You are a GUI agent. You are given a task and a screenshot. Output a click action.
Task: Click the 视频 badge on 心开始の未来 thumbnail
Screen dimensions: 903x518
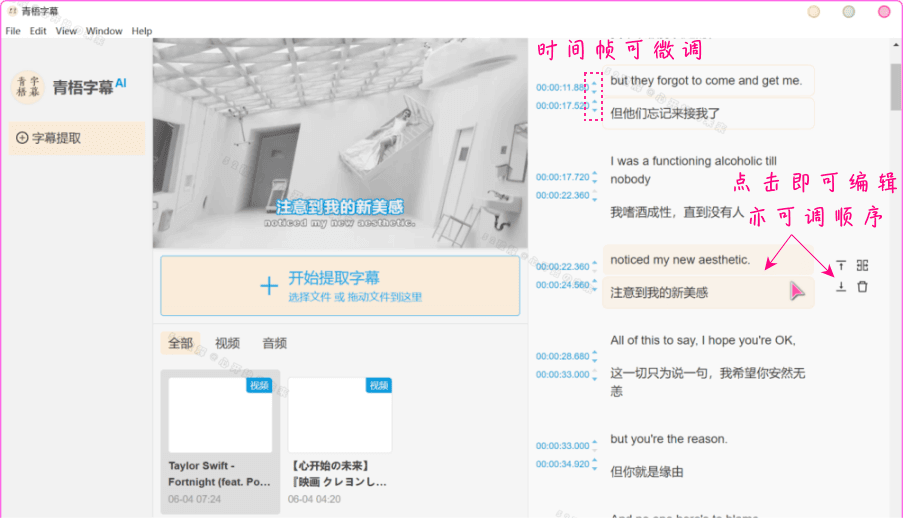pos(379,385)
